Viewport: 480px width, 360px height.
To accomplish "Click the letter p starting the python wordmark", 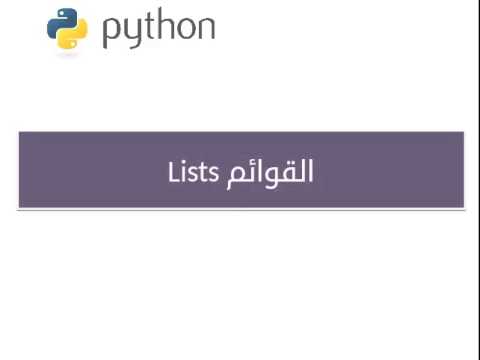I will coord(111,32).
